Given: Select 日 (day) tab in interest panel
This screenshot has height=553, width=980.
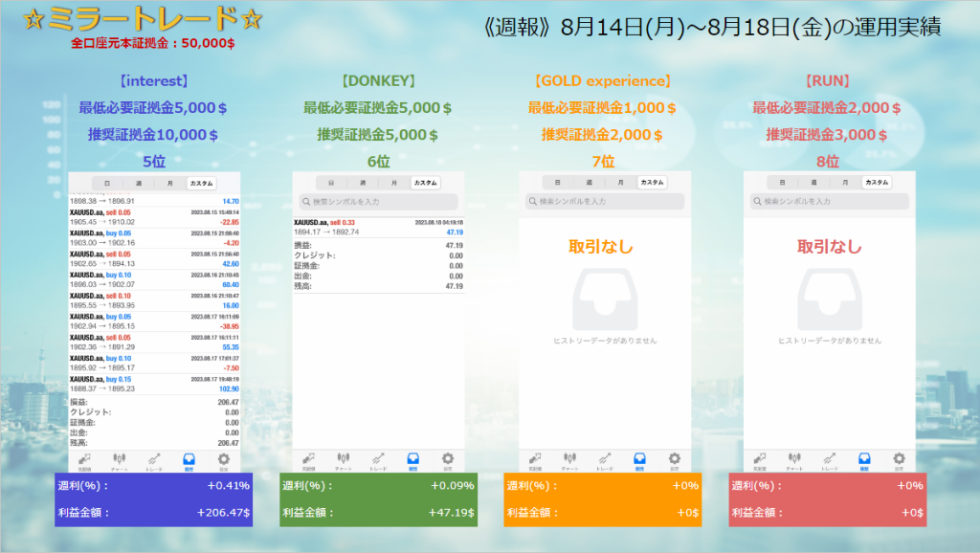Looking at the screenshot, I should pos(107,183).
